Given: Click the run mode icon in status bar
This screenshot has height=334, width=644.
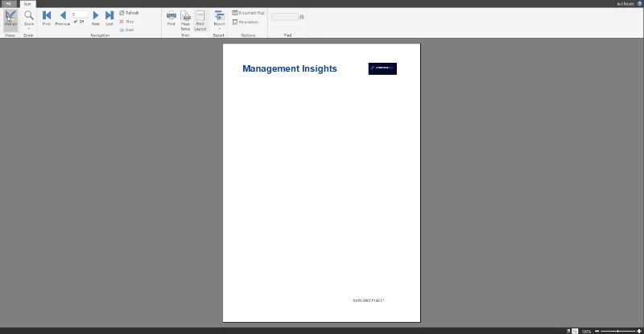Looking at the screenshot, I should [575, 331].
